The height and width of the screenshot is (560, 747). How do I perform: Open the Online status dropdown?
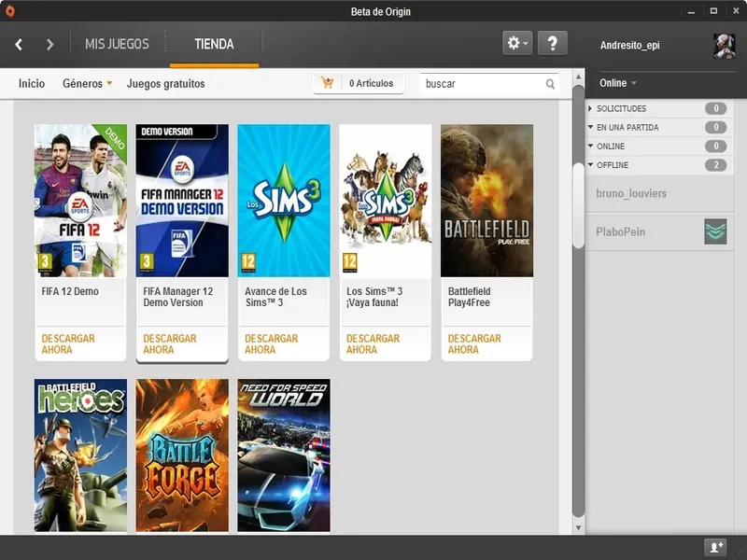click(618, 83)
